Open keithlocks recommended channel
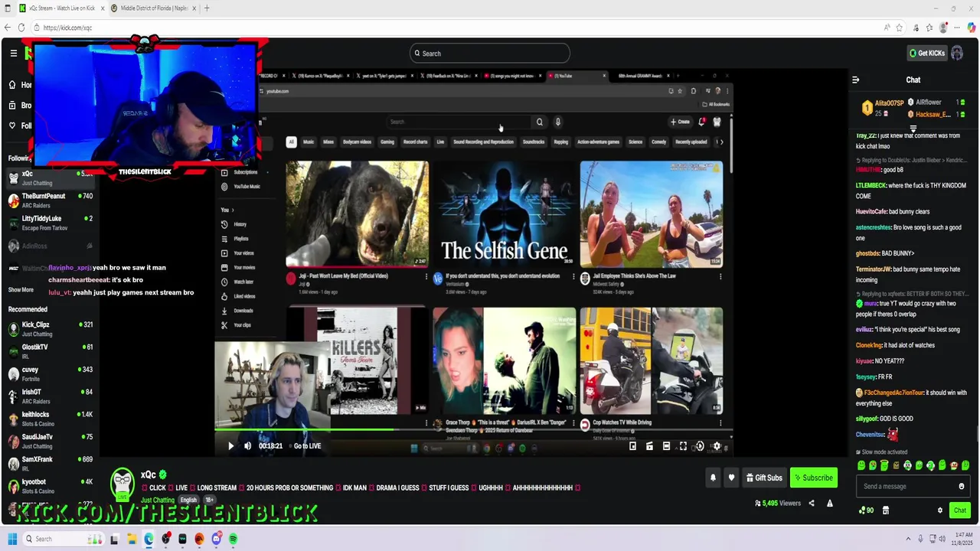This screenshot has width=980, height=551. click(x=50, y=419)
